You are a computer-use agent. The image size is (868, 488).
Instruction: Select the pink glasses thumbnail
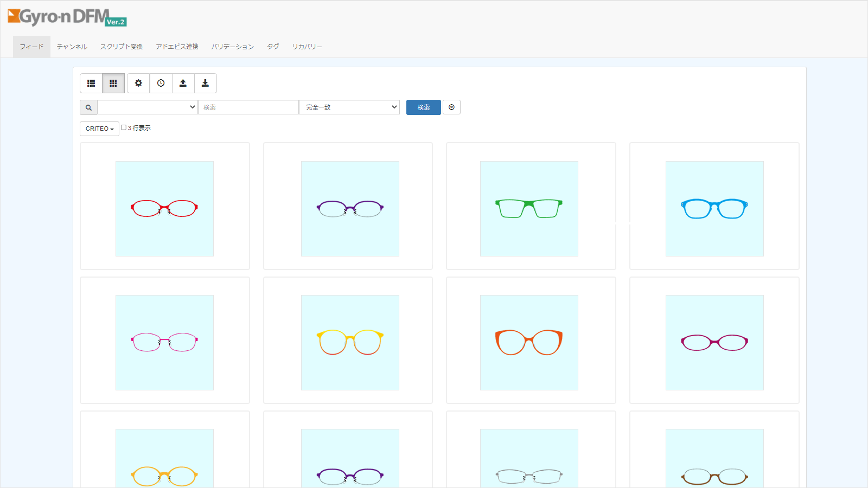tap(164, 343)
